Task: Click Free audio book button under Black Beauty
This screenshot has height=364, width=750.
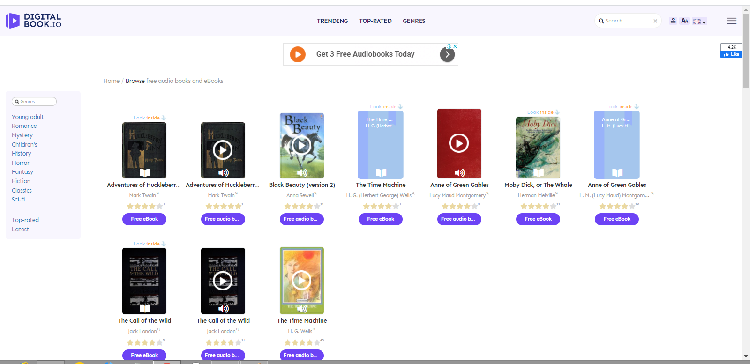Action: pos(302,219)
